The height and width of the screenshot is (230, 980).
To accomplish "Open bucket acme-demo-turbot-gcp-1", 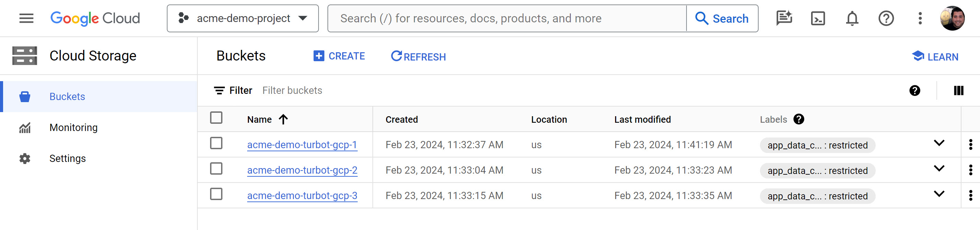I will [302, 145].
